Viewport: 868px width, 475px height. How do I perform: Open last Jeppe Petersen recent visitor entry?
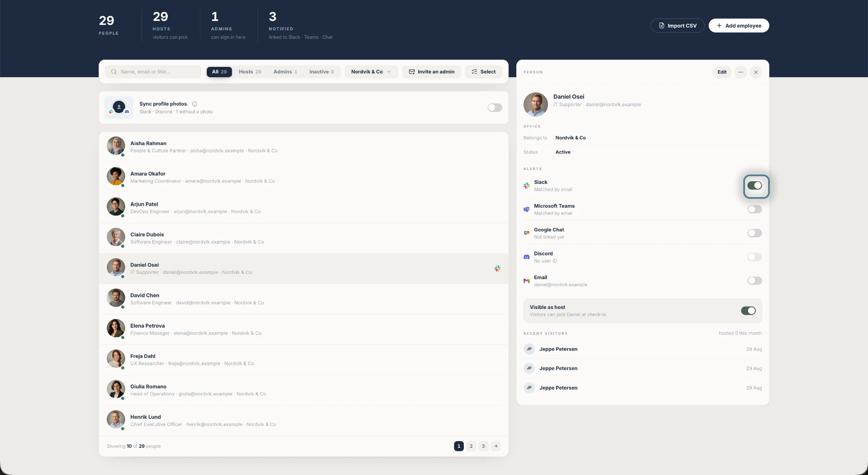(642, 388)
